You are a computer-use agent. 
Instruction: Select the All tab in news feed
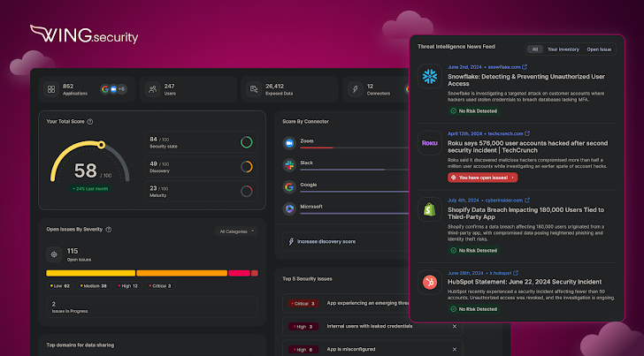(x=534, y=49)
